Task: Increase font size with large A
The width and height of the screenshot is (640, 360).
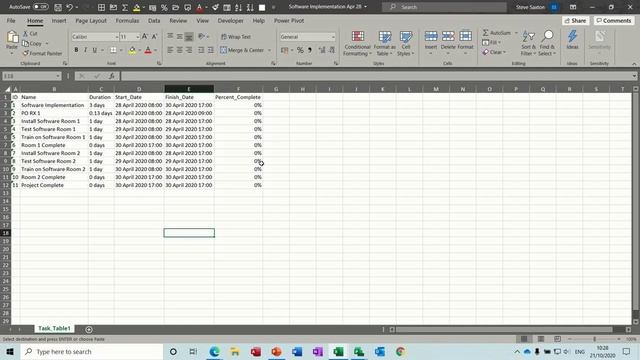Action: point(144,37)
